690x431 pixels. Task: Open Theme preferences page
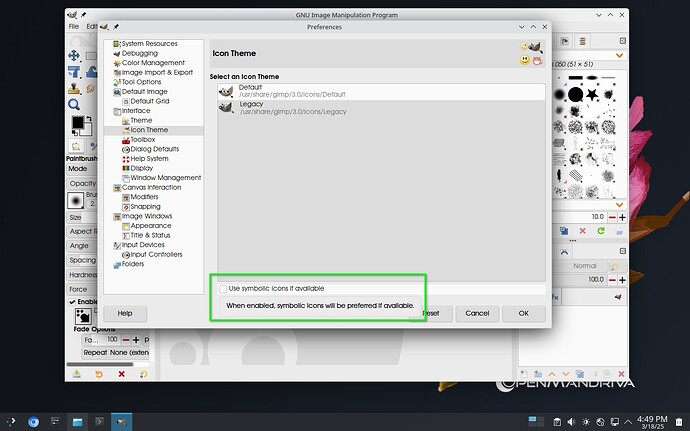(x=141, y=120)
